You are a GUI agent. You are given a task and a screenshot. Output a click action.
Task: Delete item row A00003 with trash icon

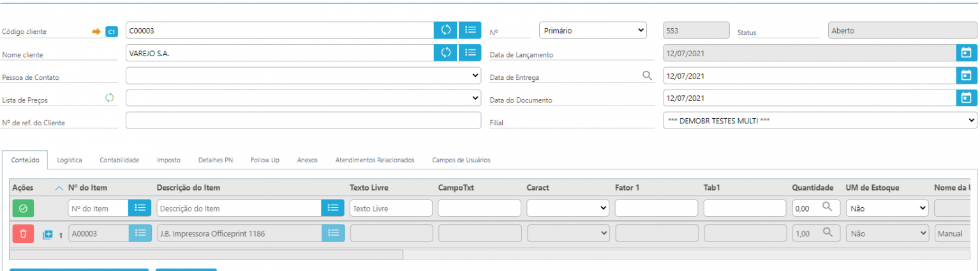pos(23,234)
